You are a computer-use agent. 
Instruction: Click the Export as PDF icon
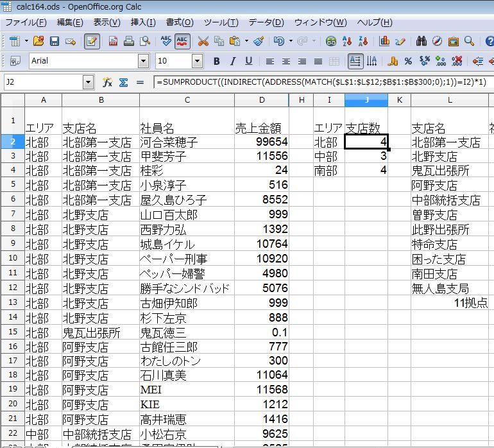113,41
